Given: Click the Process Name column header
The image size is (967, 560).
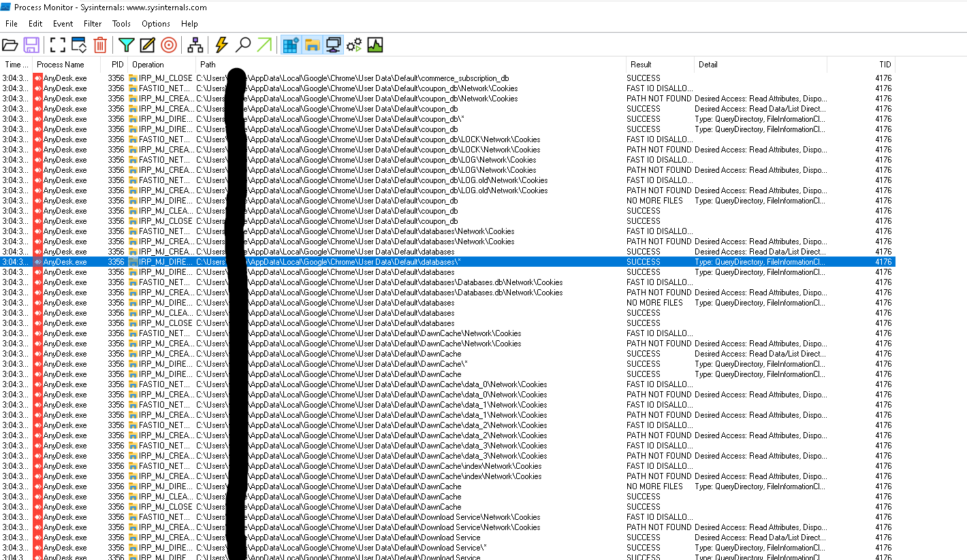Looking at the screenshot, I should pyautogui.click(x=67, y=65).
